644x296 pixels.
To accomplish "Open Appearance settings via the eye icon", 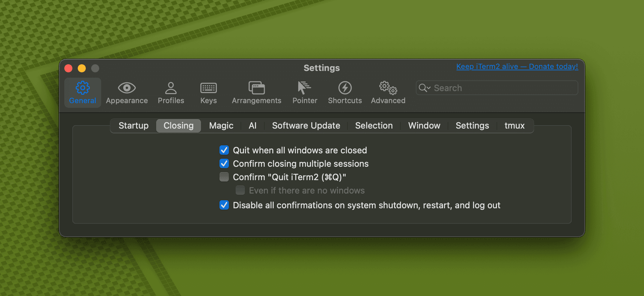I will (x=127, y=88).
